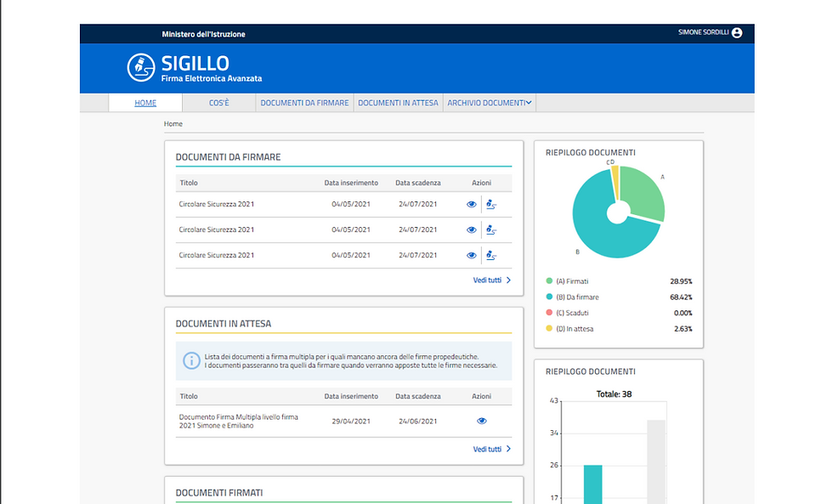Click the eye icon on the first Circolare Sicurezza 2021
Image resolution: width=833 pixels, height=504 pixels.
pyautogui.click(x=472, y=204)
